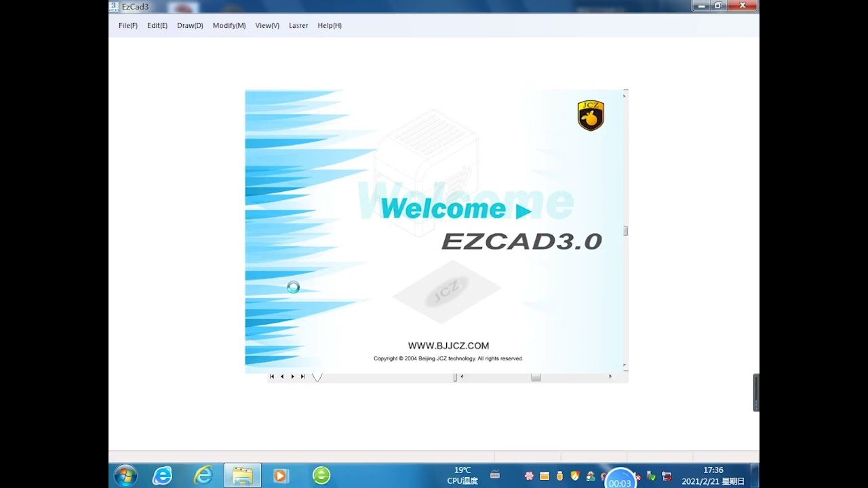Viewport: 868px width, 488px height.
Task: Click the CPU temperature 19℃ readout
Action: click(462, 475)
